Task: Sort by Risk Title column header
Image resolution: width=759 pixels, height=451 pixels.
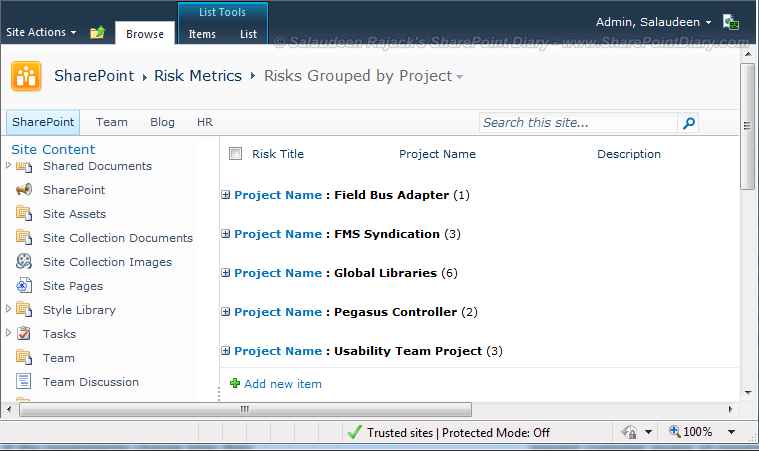Action: coord(278,154)
